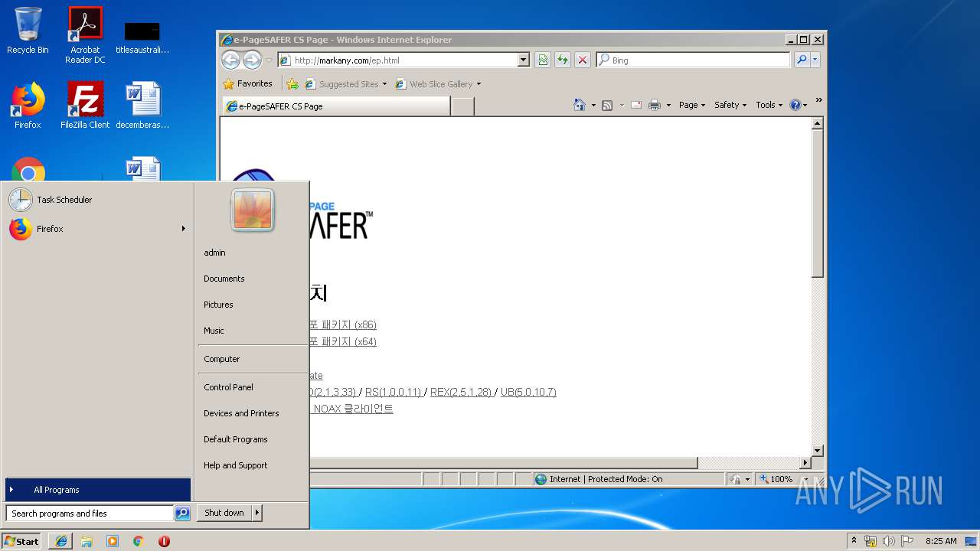This screenshot has height=551, width=980.
Task: Select the Acrobat Reader DC desktop shortcut
Action: coord(85,35)
